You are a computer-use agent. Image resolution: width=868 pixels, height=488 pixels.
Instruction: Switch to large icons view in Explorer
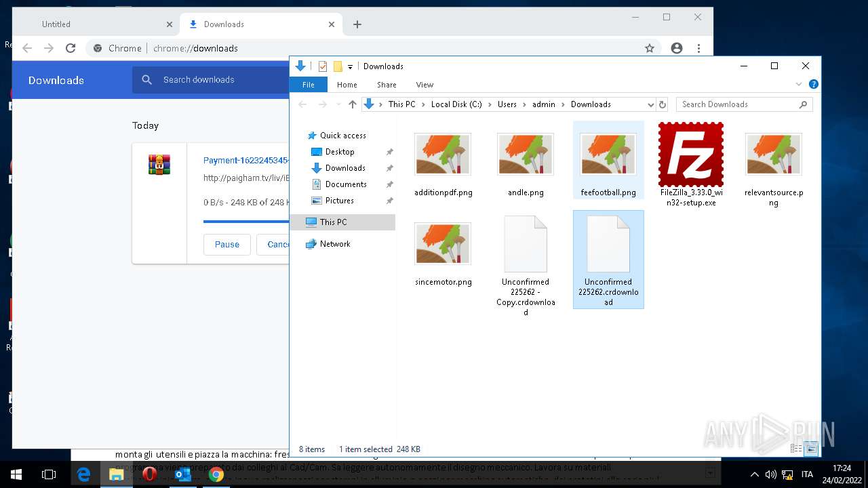811,449
